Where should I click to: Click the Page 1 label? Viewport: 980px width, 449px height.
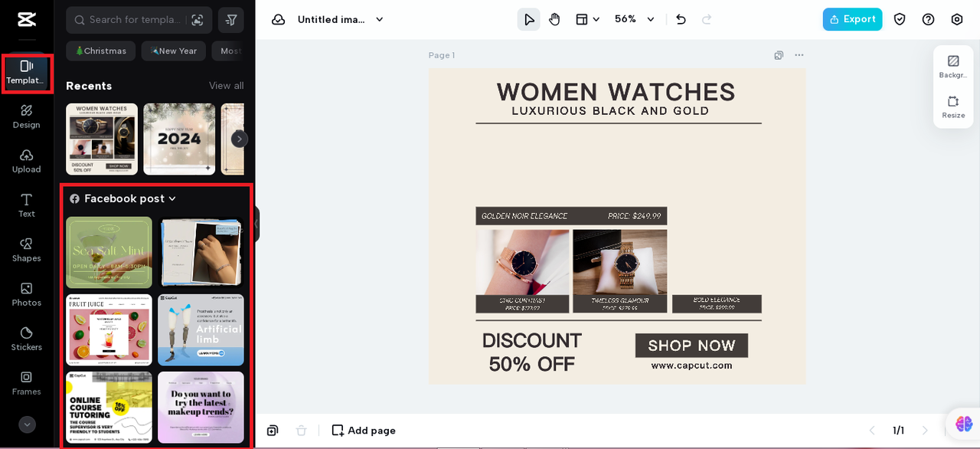click(442, 55)
